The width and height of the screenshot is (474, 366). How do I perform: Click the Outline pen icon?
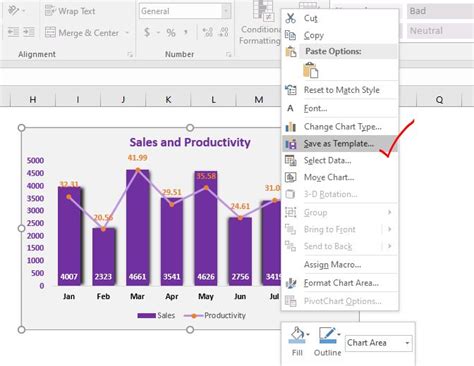[327, 335]
